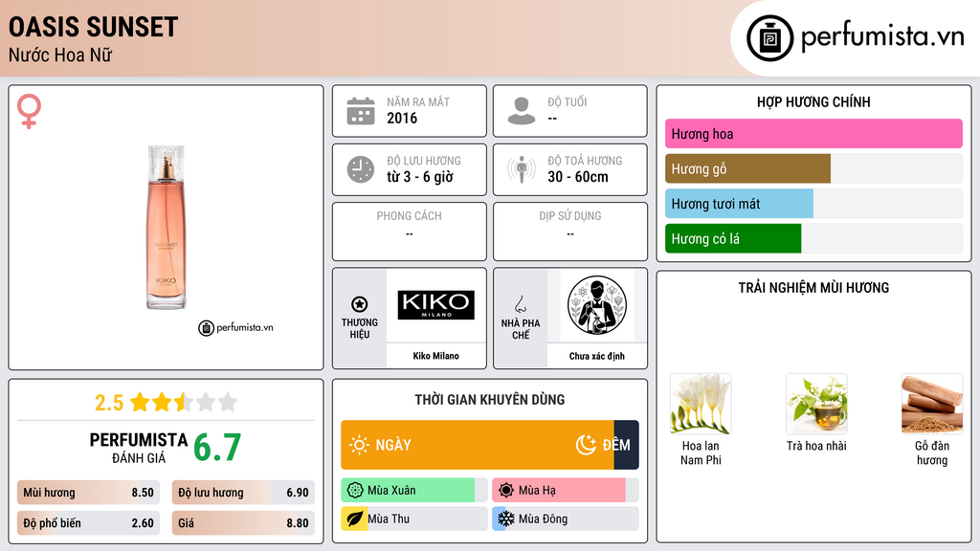Click the sun icon next to Ngày
Image resolution: width=980 pixels, height=551 pixels.
[x=359, y=445]
